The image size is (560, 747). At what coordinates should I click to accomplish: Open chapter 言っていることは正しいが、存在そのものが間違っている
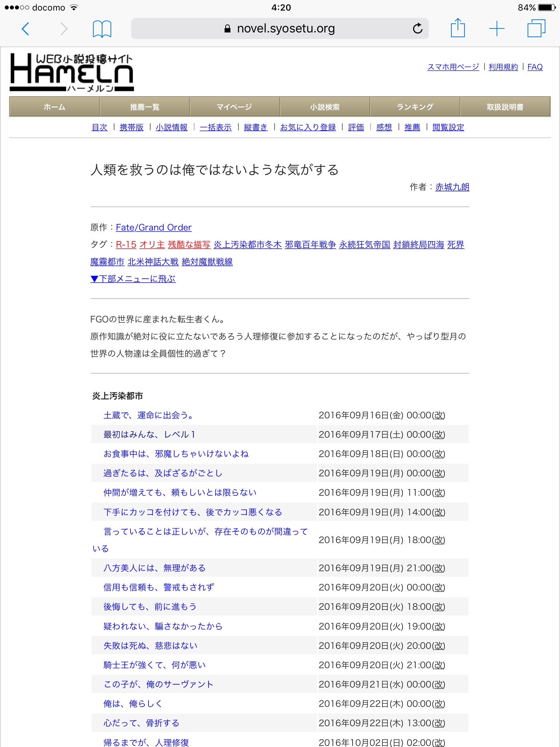coord(200,540)
